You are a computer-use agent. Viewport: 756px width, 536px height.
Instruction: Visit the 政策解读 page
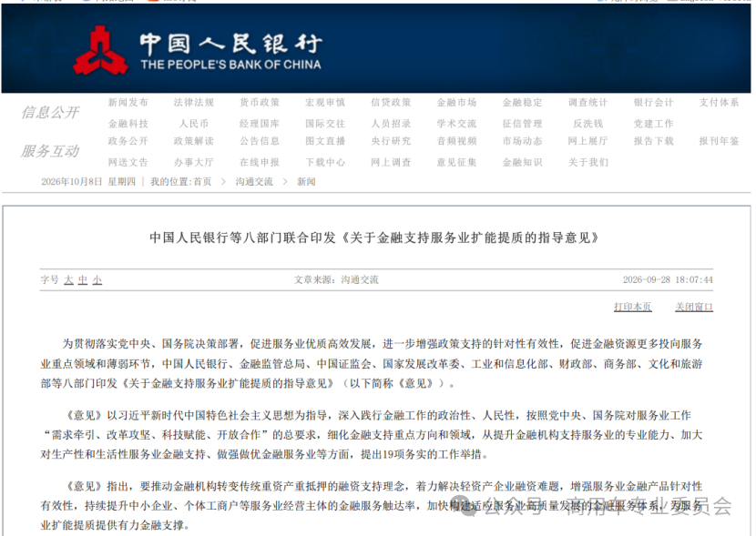[x=194, y=141]
